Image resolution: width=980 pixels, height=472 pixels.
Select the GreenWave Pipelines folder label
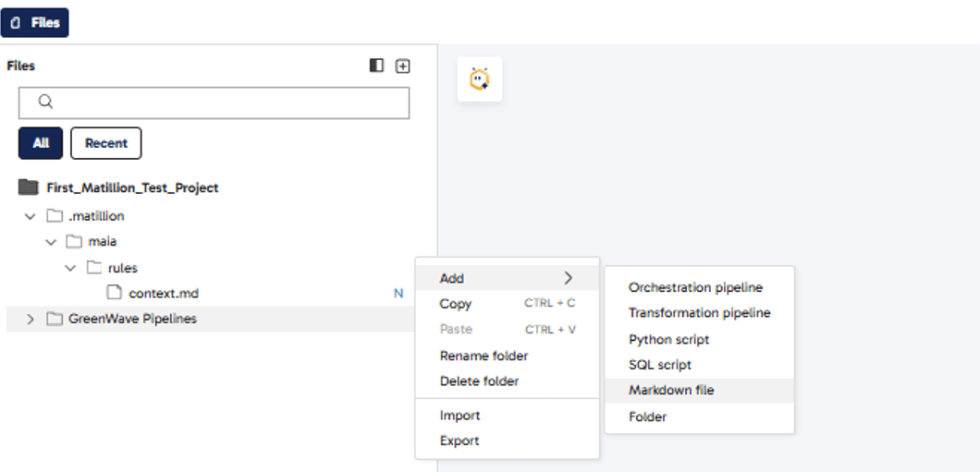(x=132, y=319)
